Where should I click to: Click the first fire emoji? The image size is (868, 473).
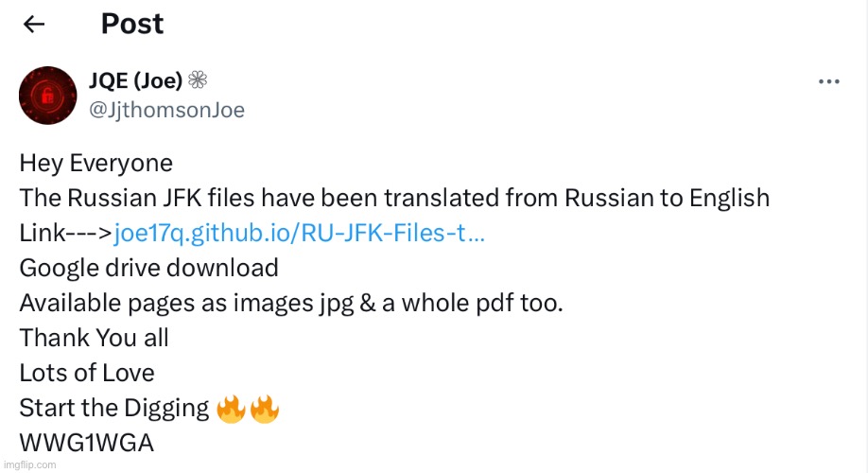[230, 409]
